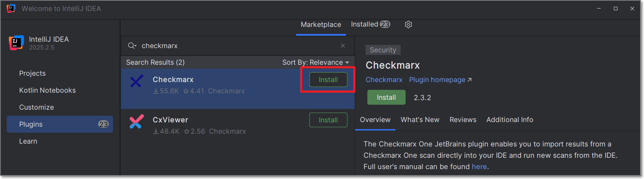Click the Search Results (2) heading
Screen dimensions: 644x179
click(155, 62)
